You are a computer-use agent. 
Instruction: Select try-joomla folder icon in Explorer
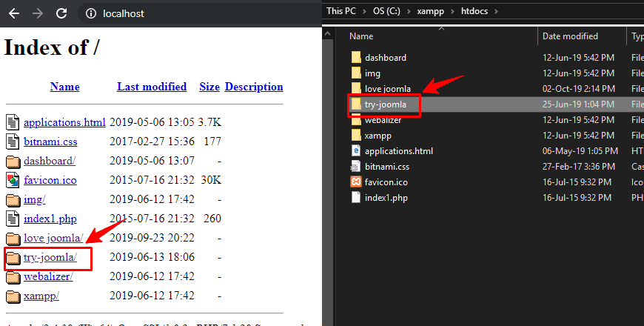(x=356, y=104)
